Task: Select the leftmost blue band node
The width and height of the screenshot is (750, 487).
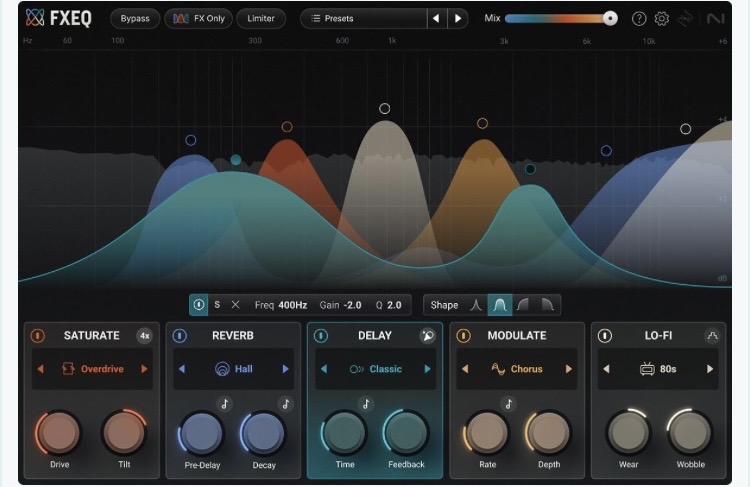Action: (x=191, y=140)
